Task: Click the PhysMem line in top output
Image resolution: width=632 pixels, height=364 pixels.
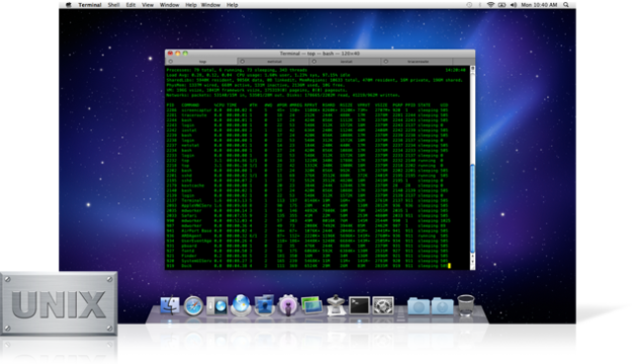Action: [x=255, y=85]
